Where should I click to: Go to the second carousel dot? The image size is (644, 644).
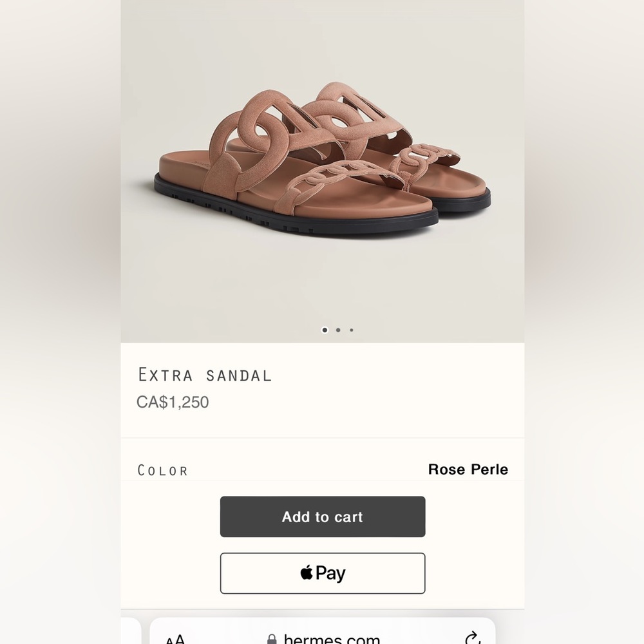(x=338, y=330)
